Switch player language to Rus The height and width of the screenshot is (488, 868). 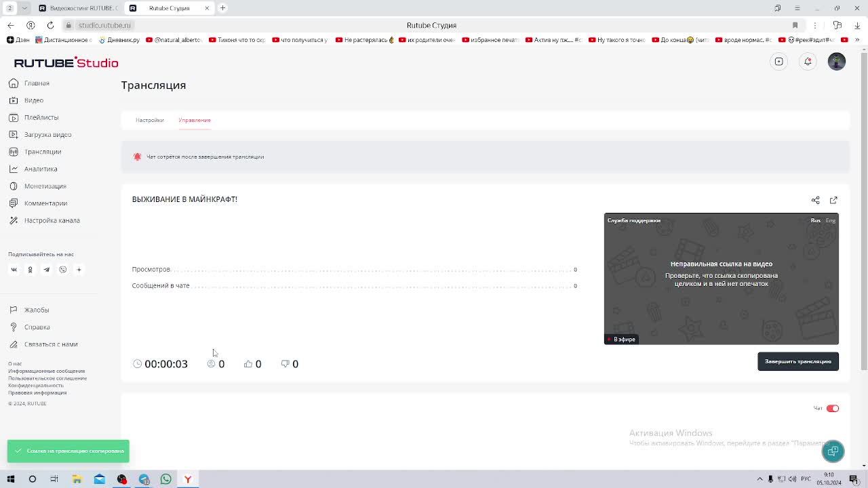point(816,220)
